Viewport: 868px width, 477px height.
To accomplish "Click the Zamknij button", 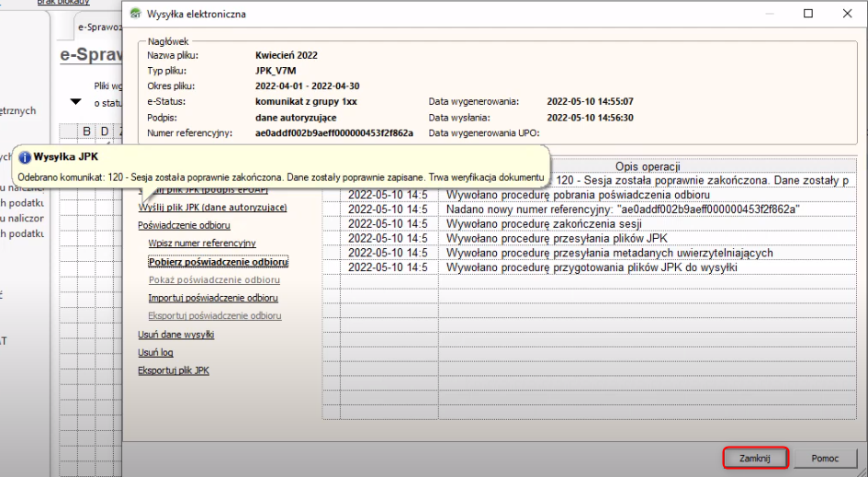I will (755, 459).
